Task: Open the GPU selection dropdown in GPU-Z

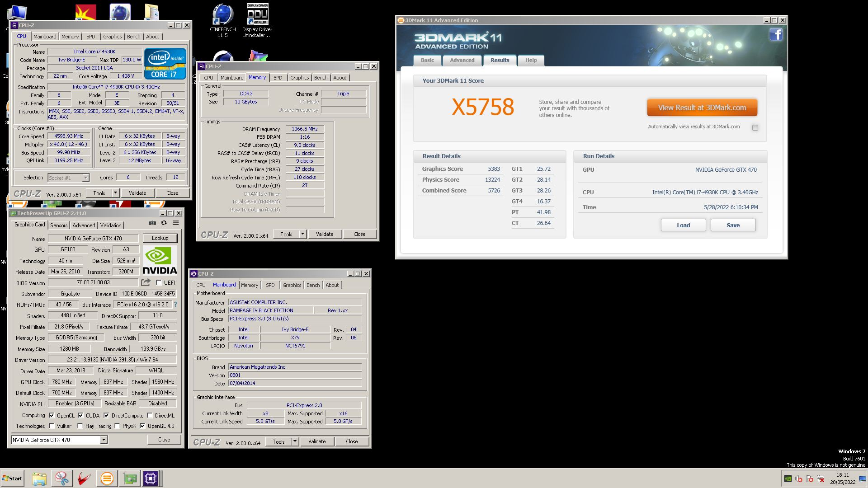Action: coord(104,440)
